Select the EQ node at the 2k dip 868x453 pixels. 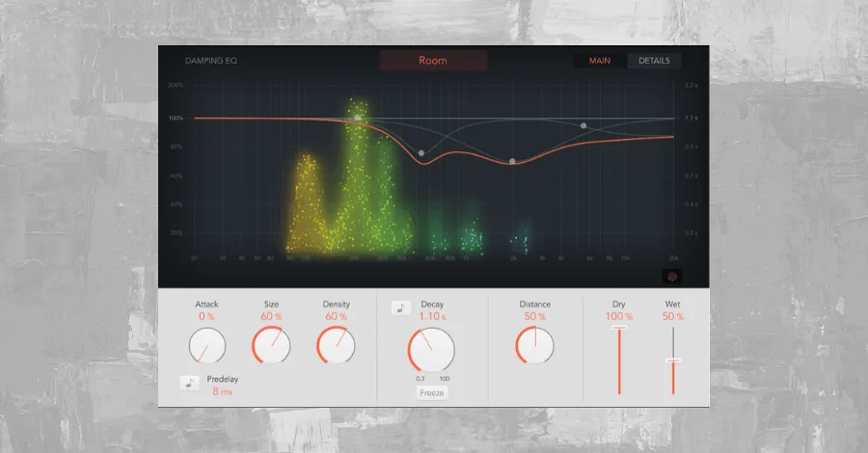(513, 162)
